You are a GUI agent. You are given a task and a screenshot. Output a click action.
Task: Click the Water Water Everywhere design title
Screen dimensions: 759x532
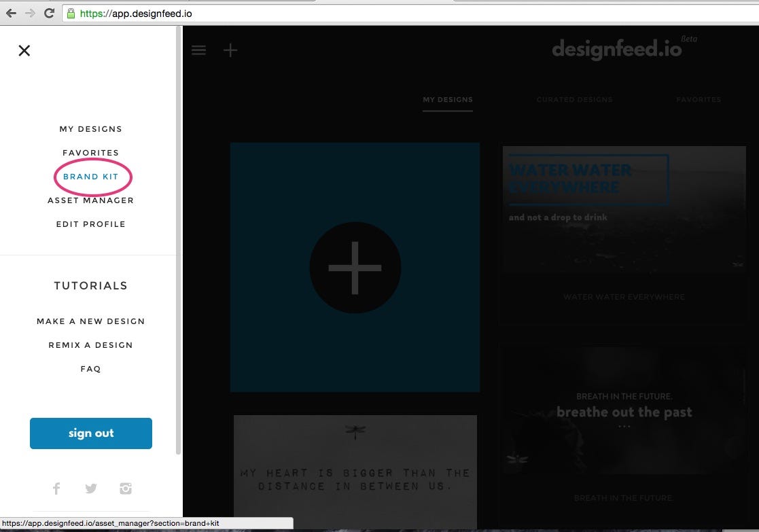(x=624, y=297)
